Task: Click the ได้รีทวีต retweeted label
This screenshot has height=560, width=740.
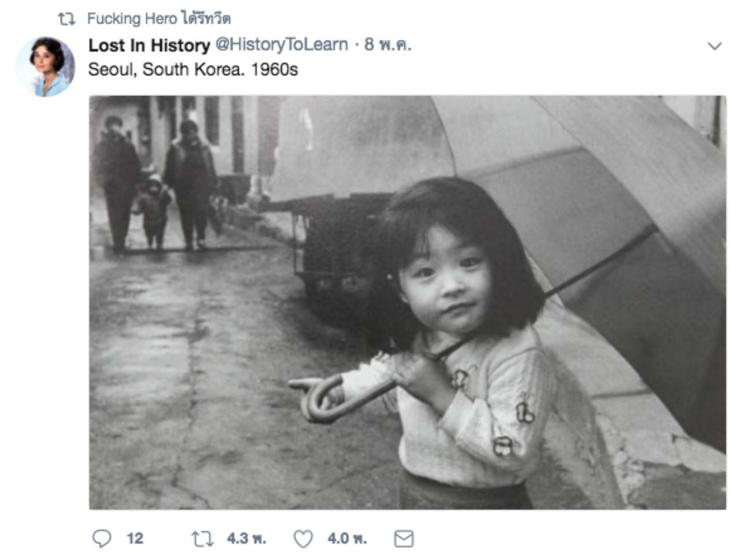Action: [206, 19]
